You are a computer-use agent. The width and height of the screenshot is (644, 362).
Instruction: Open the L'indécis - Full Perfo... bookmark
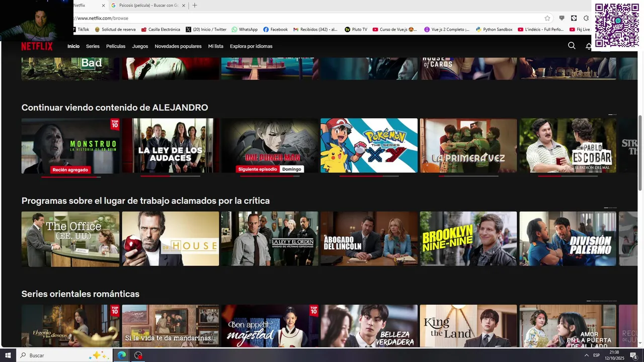[x=541, y=30]
